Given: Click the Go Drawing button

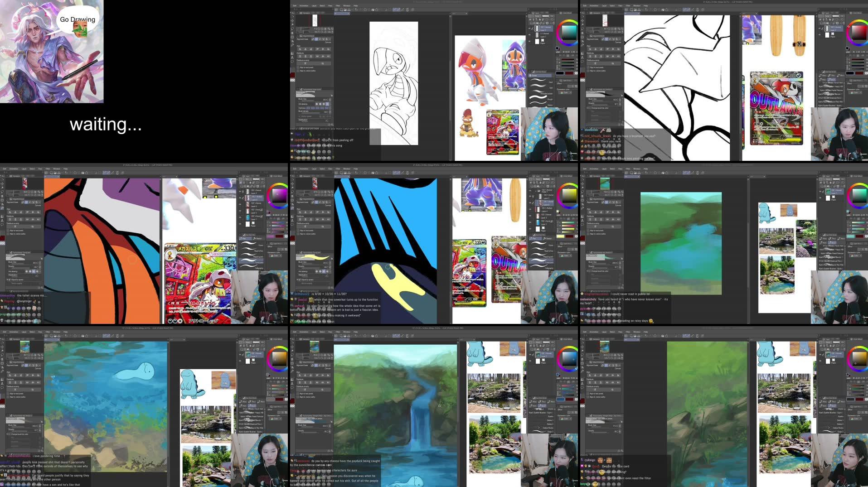Looking at the screenshot, I should pyautogui.click(x=78, y=19).
